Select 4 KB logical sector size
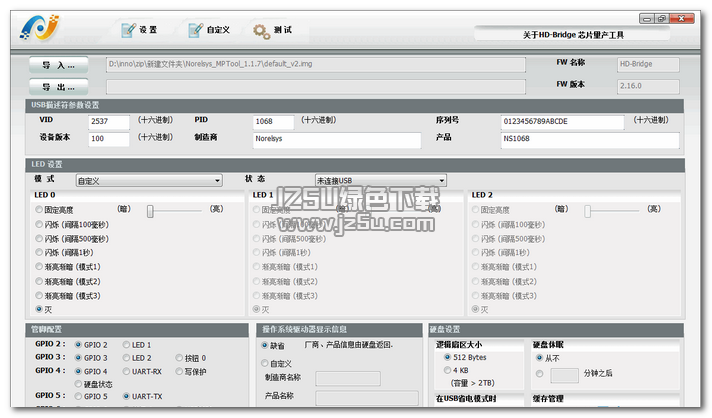This screenshot has height=418, width=712. (447, 370)
